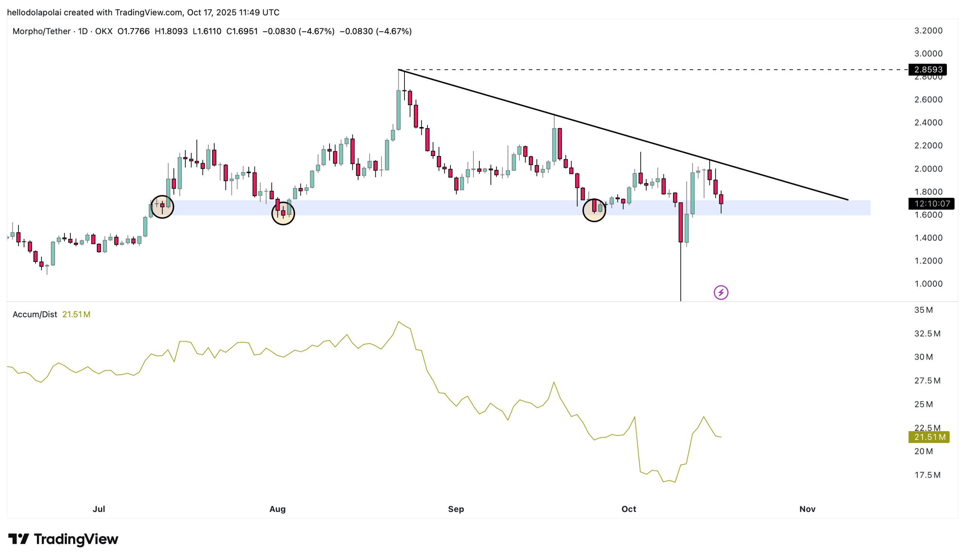Click the TradingView wordmark text
Screen dimensions: 965x560
point(76,539)
